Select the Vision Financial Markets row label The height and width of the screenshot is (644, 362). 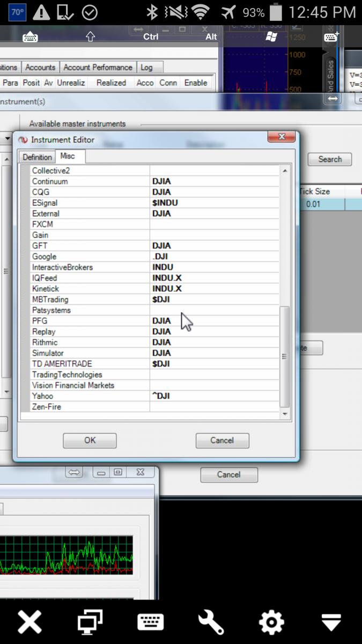[x=73, y=385]
